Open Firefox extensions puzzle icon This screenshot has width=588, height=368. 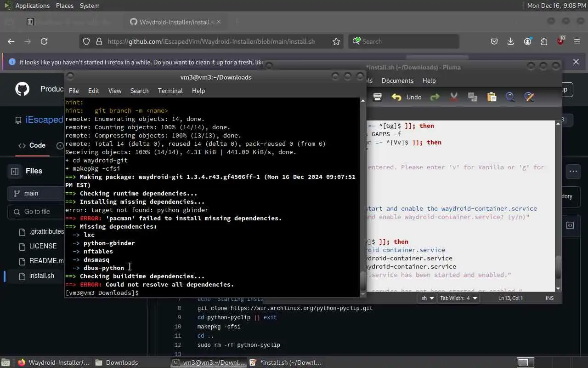coord(544,41)
